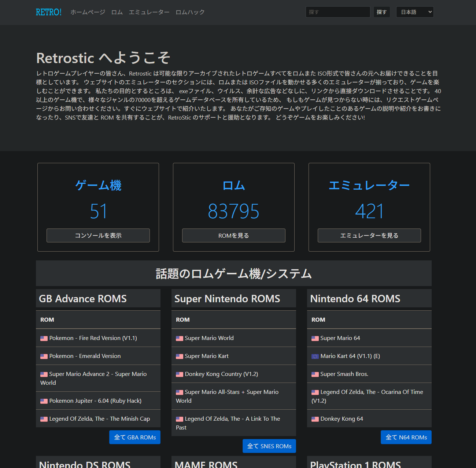Click the US flag beside Super Mario All-Stars

point(180,392)
